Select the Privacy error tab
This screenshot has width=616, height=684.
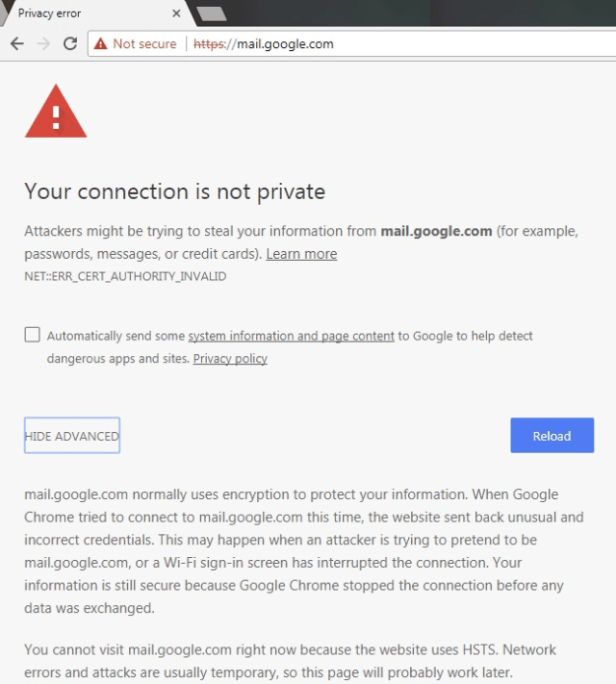pyautogui.click(x=77, y=13)
